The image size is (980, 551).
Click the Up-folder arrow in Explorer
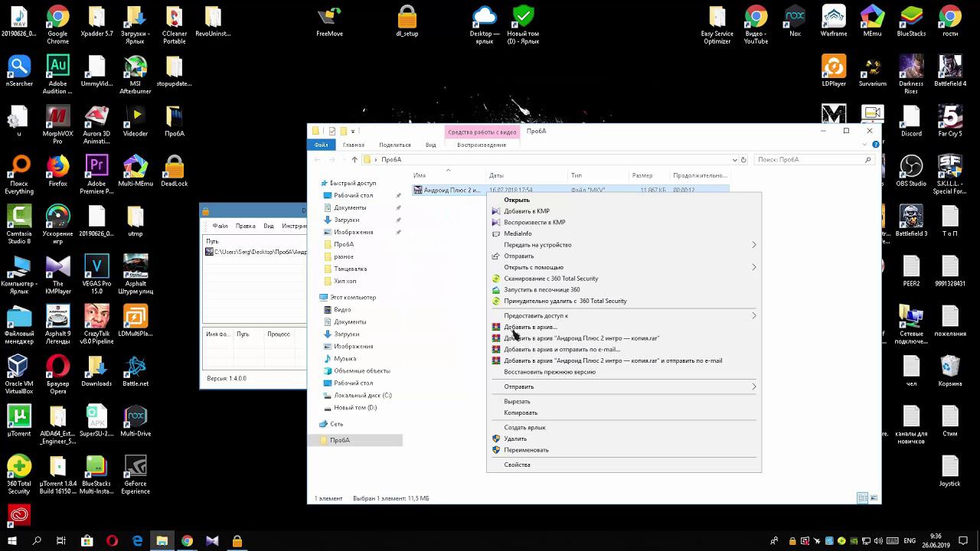coord(354,160)
